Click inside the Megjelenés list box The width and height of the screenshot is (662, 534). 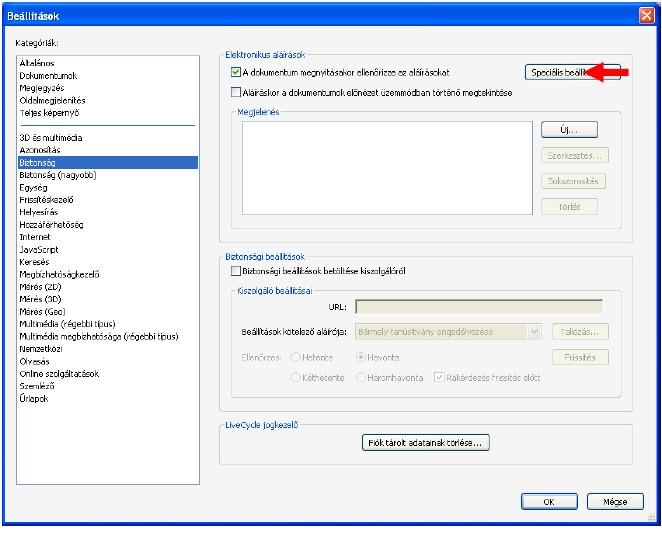(387, 168)
